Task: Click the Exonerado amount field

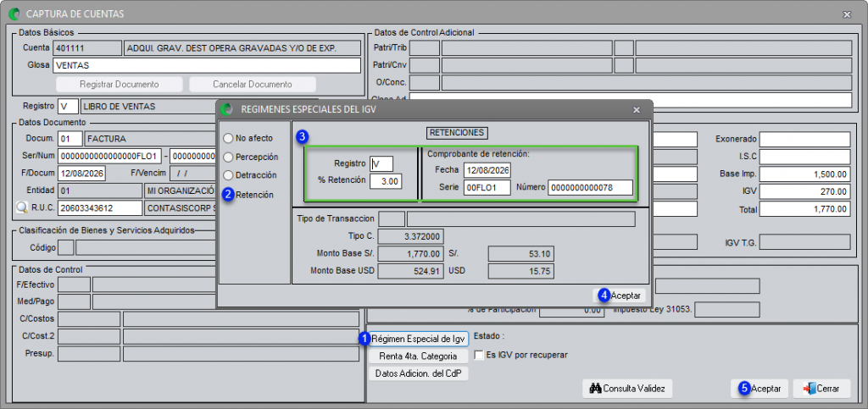Action: [805, 139]
